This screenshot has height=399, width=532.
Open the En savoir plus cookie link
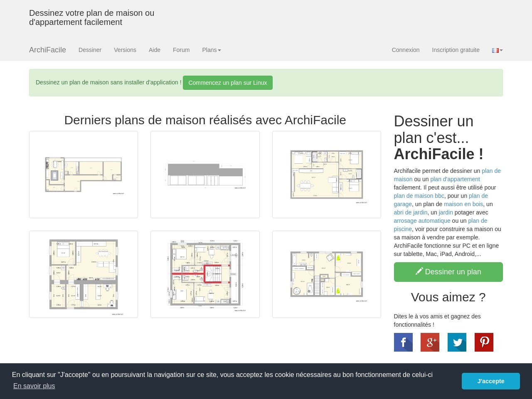pos(34,386)
